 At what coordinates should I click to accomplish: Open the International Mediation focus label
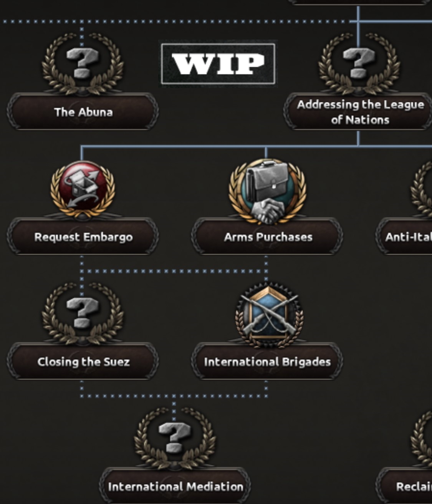pyautogui.click(x=175, y=486)
